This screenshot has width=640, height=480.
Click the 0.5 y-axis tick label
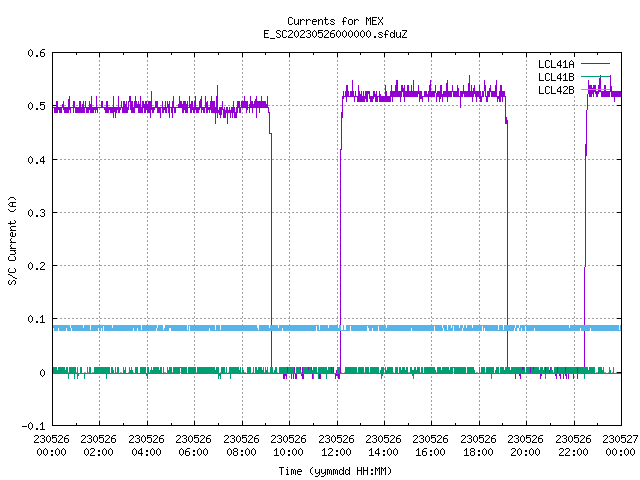point(36,106)
